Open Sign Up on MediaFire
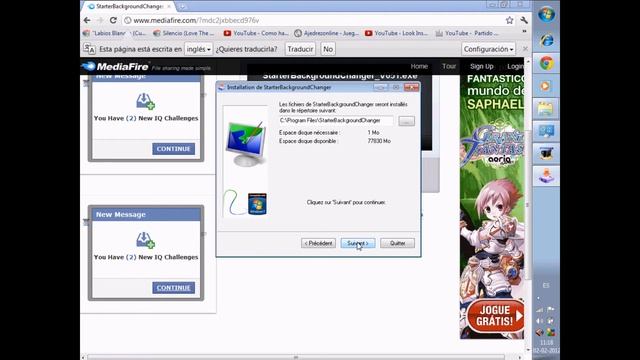Viewport: 640px width, 360px height. [x=482, y=66]
